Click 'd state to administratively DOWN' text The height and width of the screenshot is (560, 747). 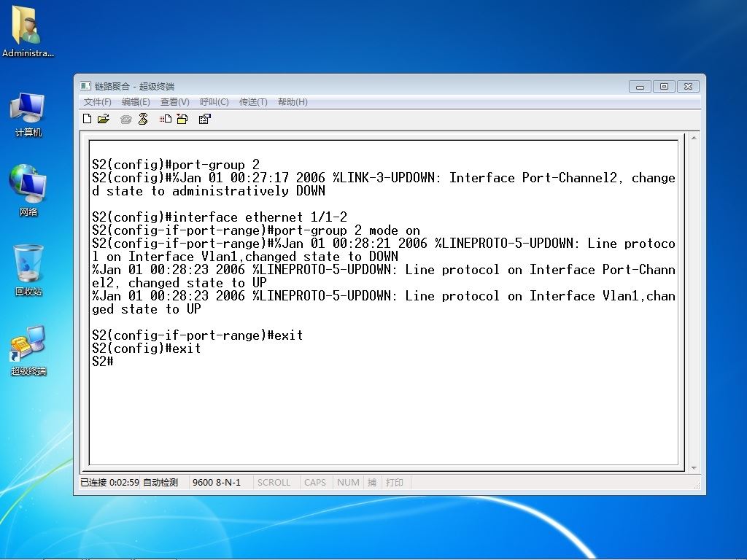[209, 191]
